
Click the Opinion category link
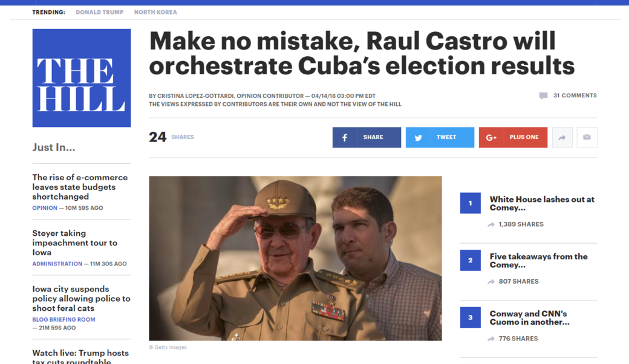(x=45, y=208)
